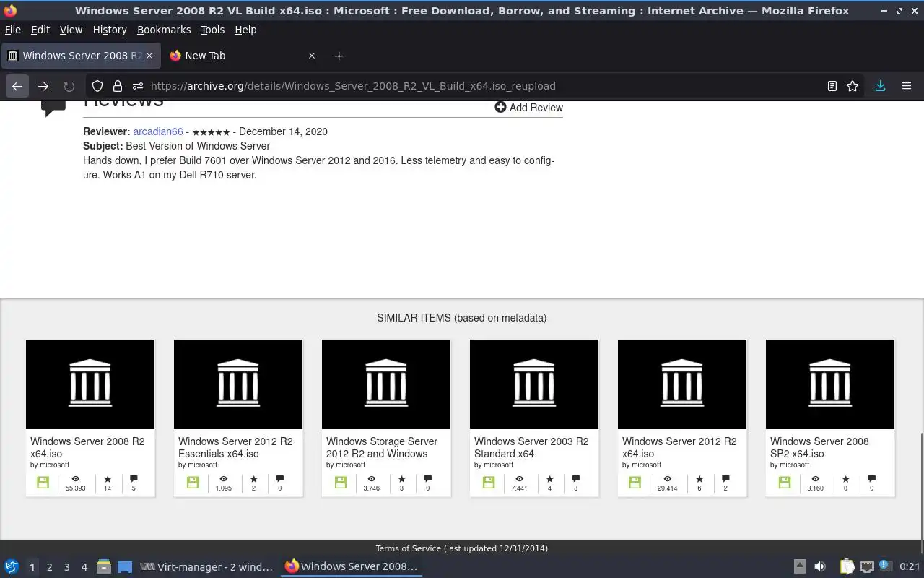Open the Help menu
The image size is (924, 578).
tap(245, 30)
